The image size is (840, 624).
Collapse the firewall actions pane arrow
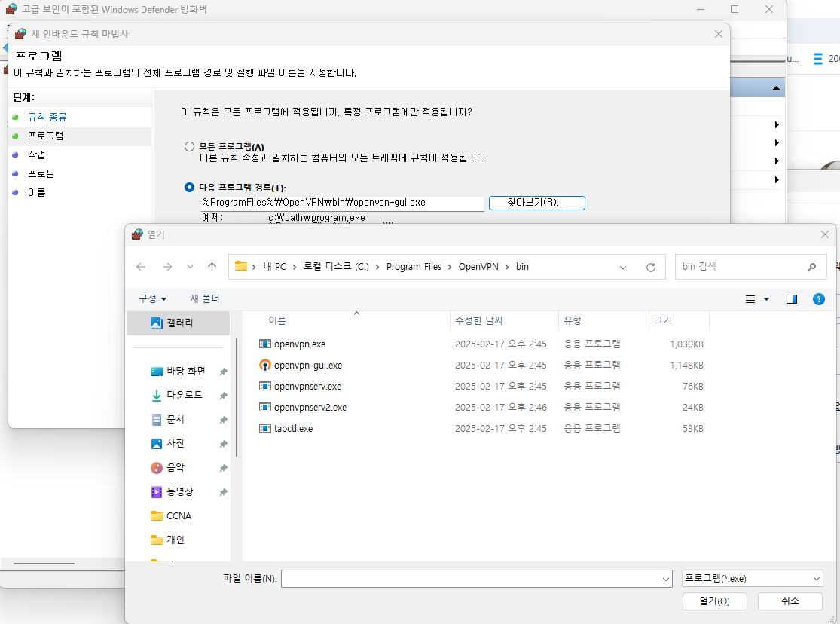pos(776,88)
